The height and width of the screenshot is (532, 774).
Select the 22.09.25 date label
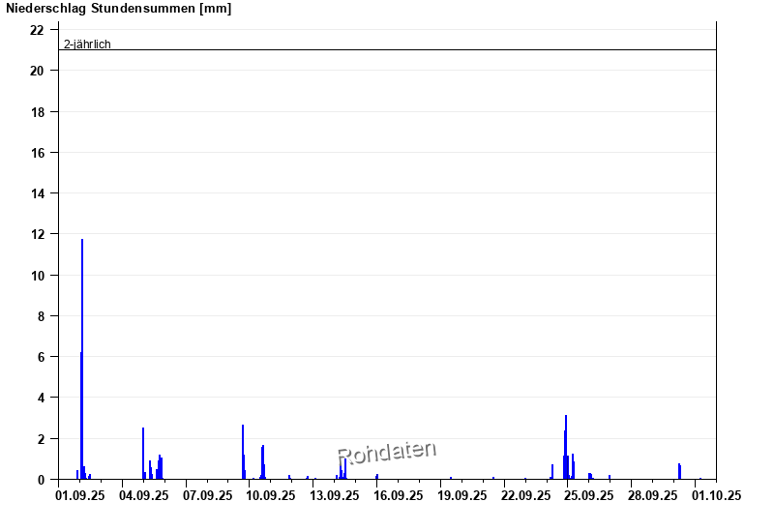coord(526,495)
